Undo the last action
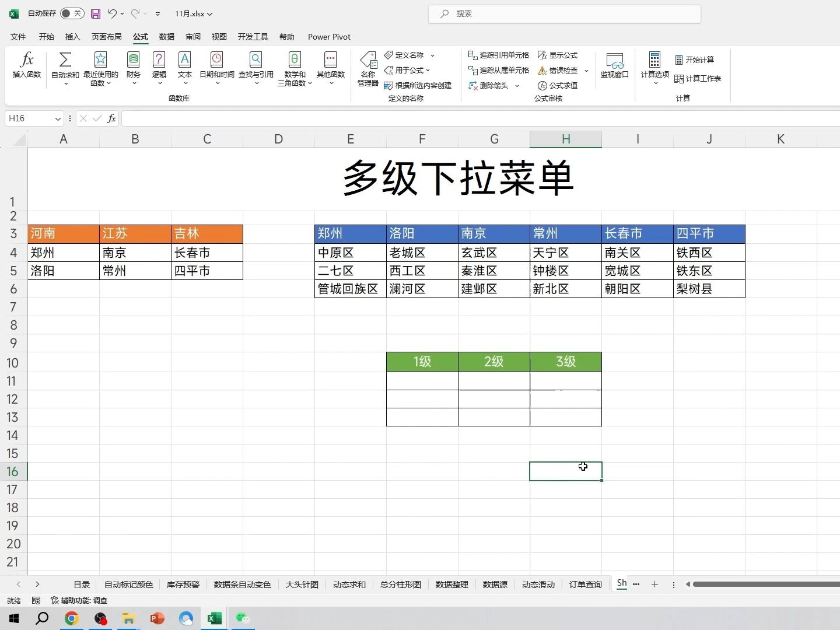Viewport: 840px width, 630px height. (112, 13)
